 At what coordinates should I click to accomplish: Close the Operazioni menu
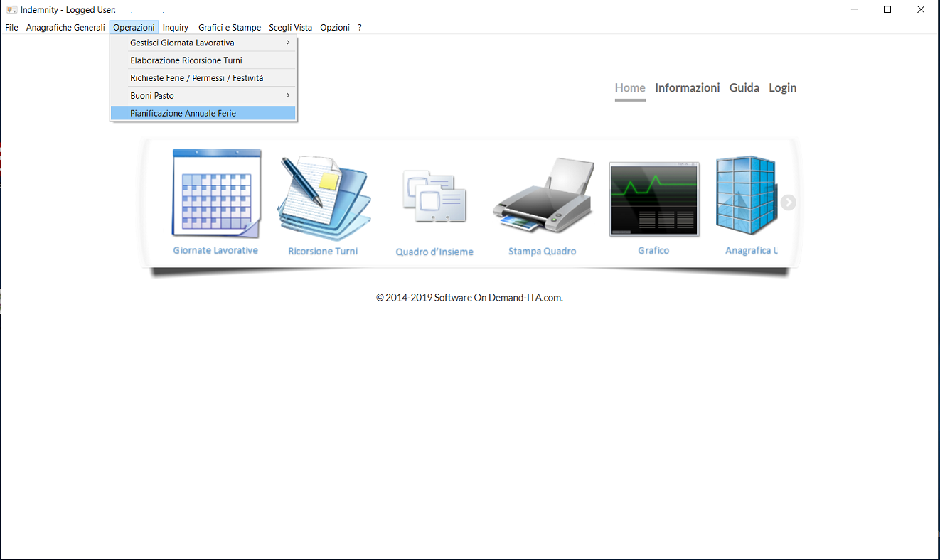click(x=134, y=27)
